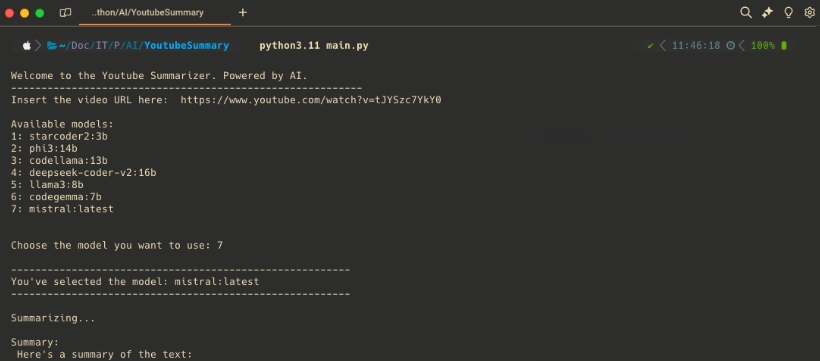This screenshot has height=361, width=820.
Task: Click the 11:46:18 time display
Action: click(x=696, y=46)
